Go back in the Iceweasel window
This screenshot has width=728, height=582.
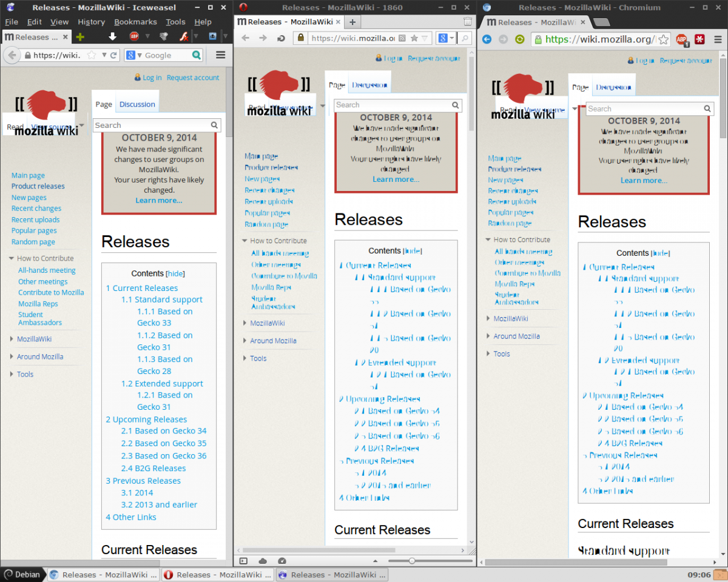12,55
